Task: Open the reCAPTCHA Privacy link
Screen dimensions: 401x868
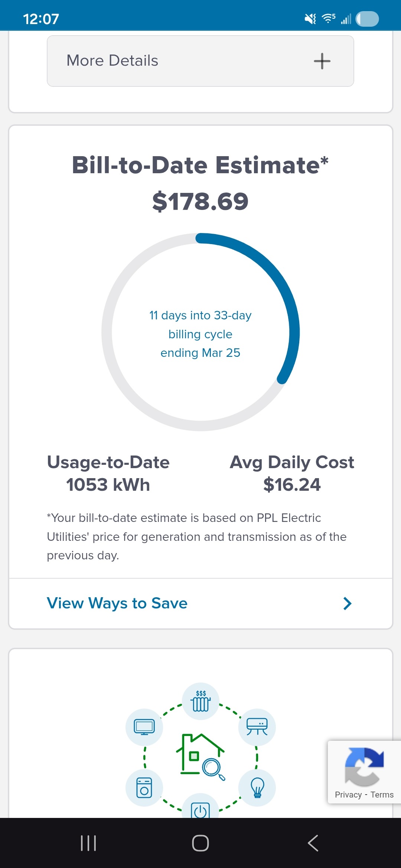Action: coord(348,795)
